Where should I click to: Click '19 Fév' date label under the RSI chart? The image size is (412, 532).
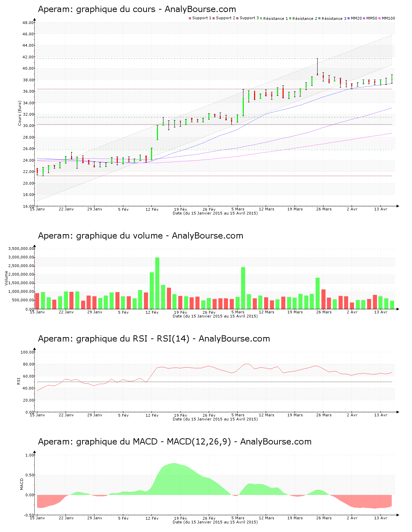pyautogui.click(x=181, y=415)
